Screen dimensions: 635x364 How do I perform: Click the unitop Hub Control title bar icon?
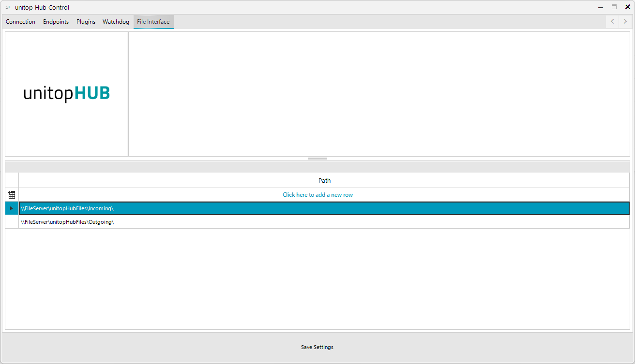(x=7, y=7)
